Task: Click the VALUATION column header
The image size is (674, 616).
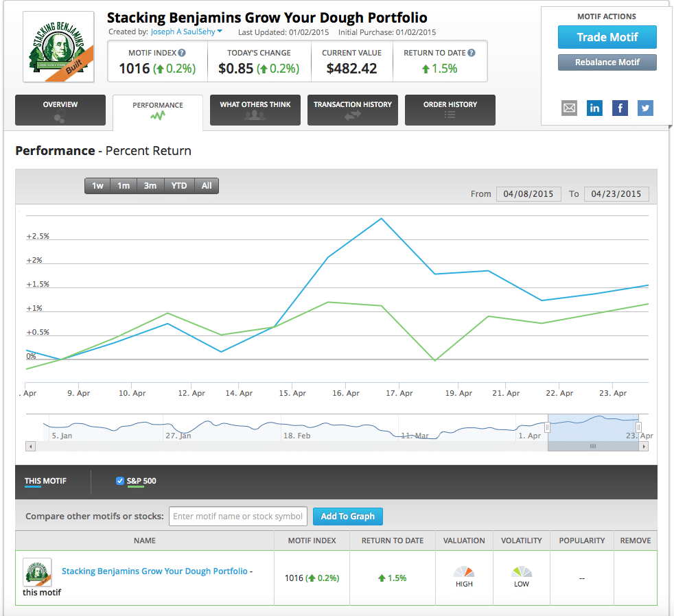Action: coord(464,541)
